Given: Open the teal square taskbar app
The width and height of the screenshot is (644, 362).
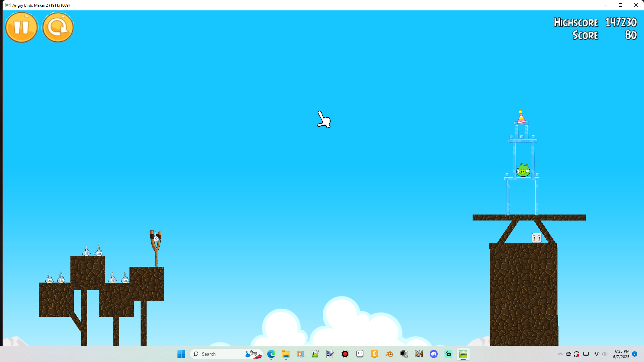Looking at the screenshot, I should (448, 354).
